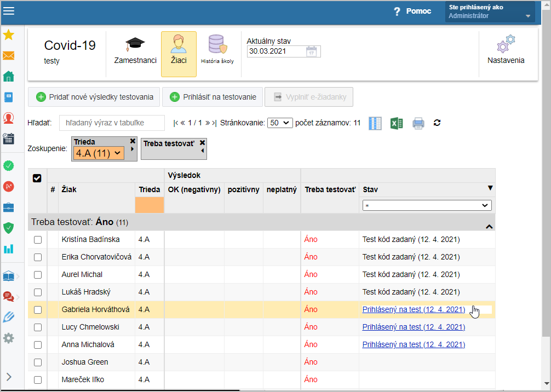551x392 pixels.
Task: Go to the first page with |< control
Action: pos(175,123)
